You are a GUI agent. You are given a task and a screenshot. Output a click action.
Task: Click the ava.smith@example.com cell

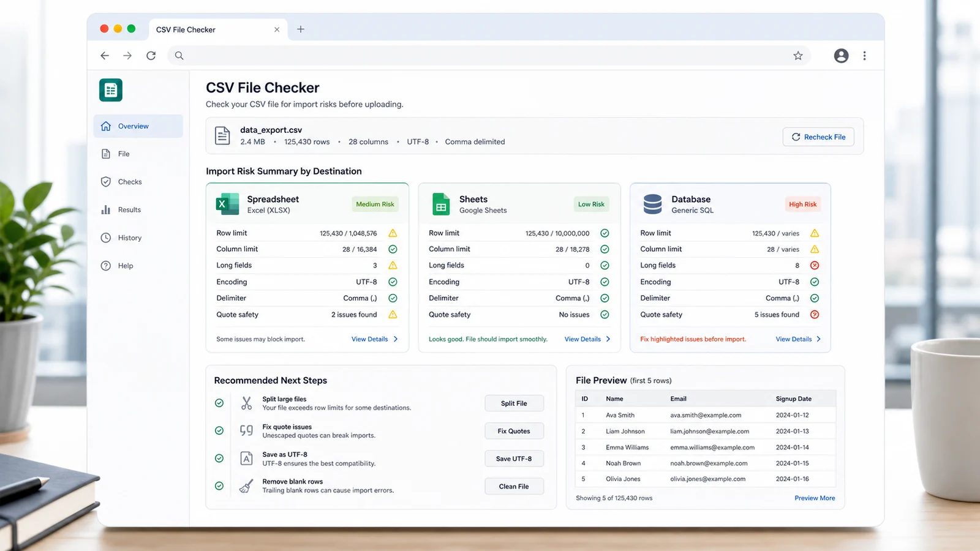(x=706, y=415)
